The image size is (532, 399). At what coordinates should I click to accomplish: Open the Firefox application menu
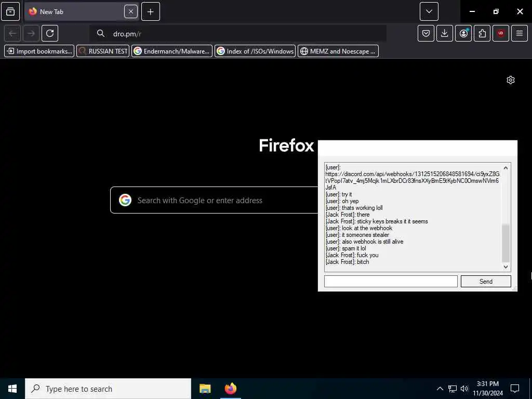(x=520, y=33)
